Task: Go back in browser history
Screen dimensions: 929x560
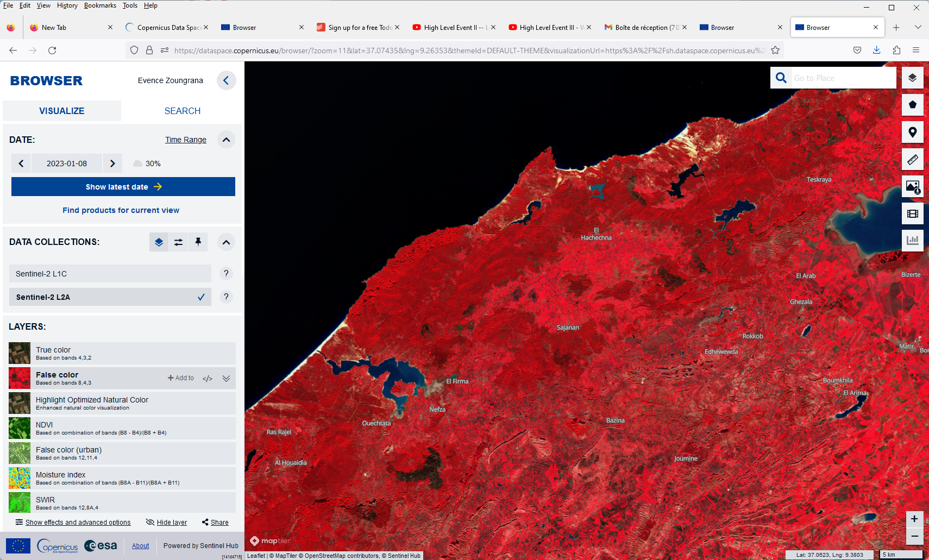Action: (13, 51)
